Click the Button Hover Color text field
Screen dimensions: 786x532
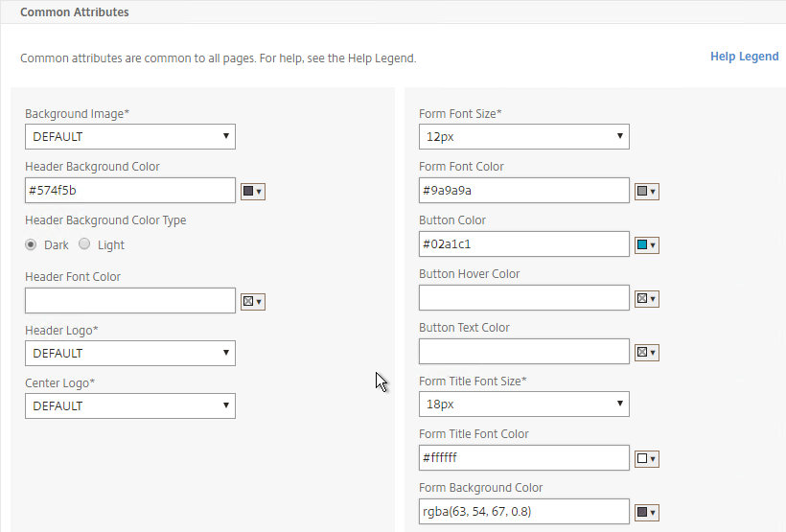(x=523, y=297)
